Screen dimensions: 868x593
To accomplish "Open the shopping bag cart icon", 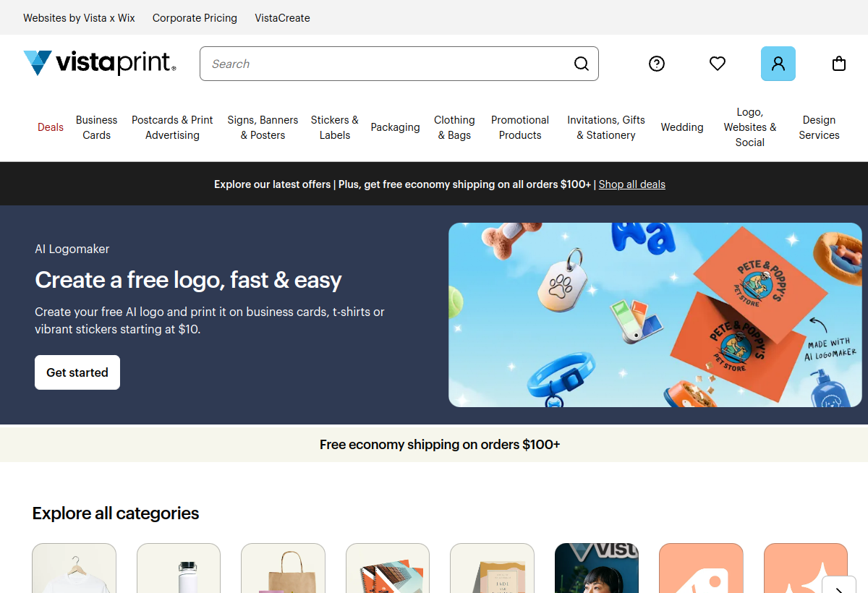I will coord(839,64).
